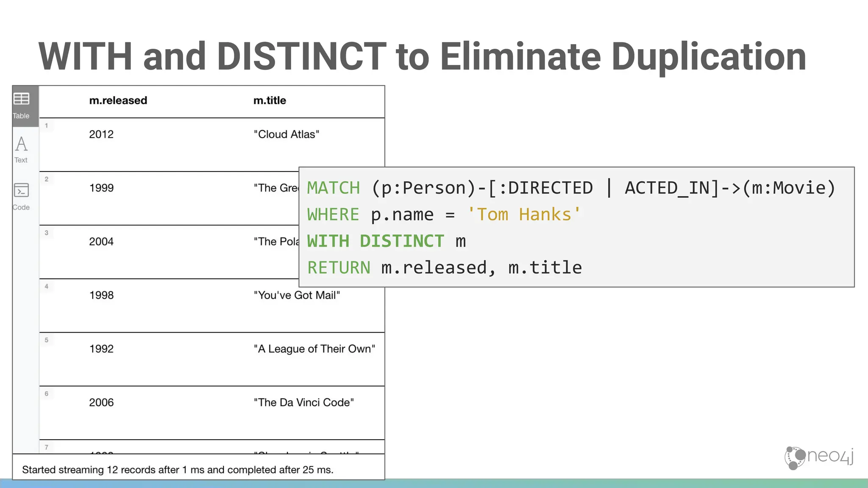Screen dimensions: 868x488
Task: Click the MATCH line in the query
Action: point(571,188)
